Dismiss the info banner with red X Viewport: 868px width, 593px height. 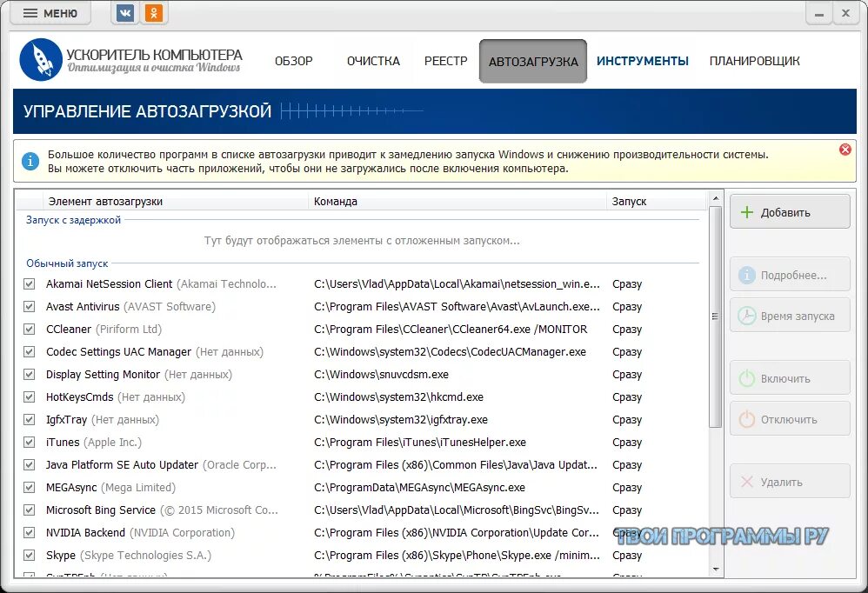[845, 150]
